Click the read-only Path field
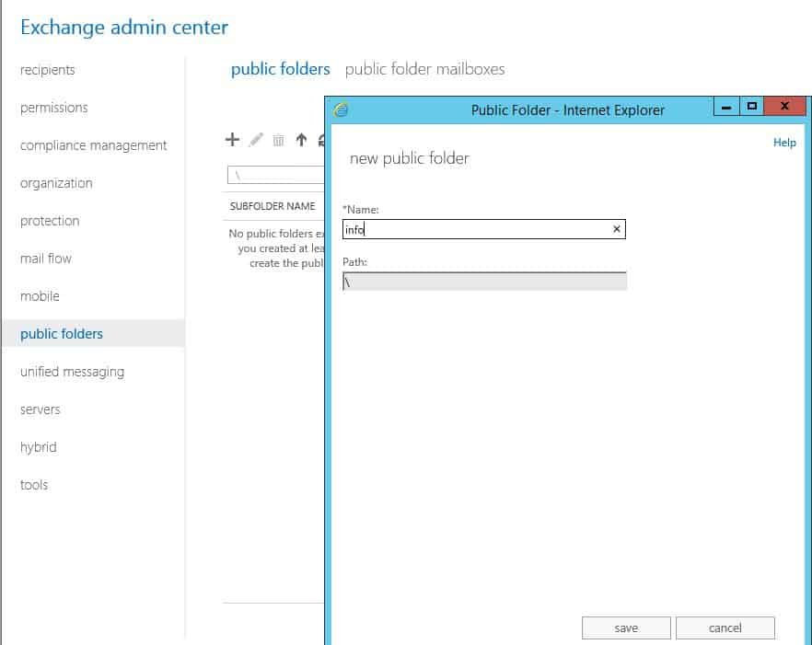Screen dimensions: 812x645 pos(484,282)
